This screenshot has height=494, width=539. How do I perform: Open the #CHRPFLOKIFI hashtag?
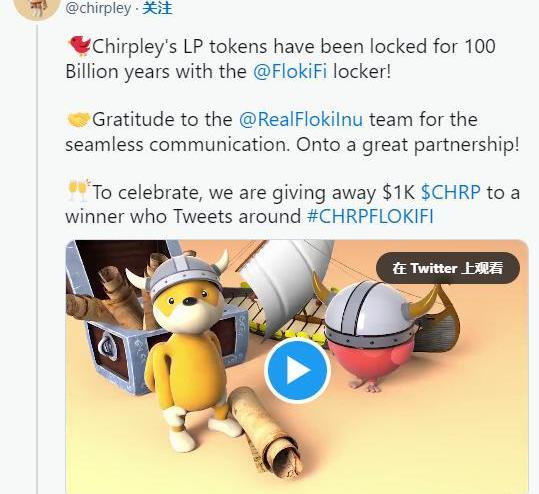click(x=370, y=216)
